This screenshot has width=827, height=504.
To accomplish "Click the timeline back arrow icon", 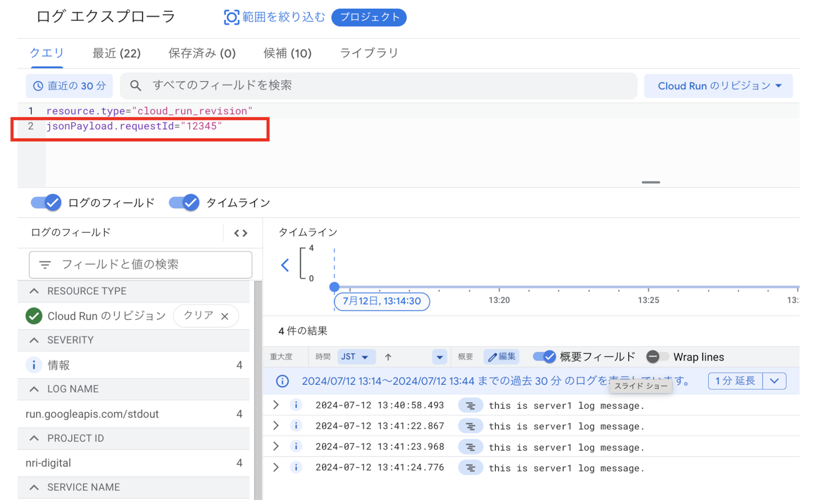I will [285, 265].
